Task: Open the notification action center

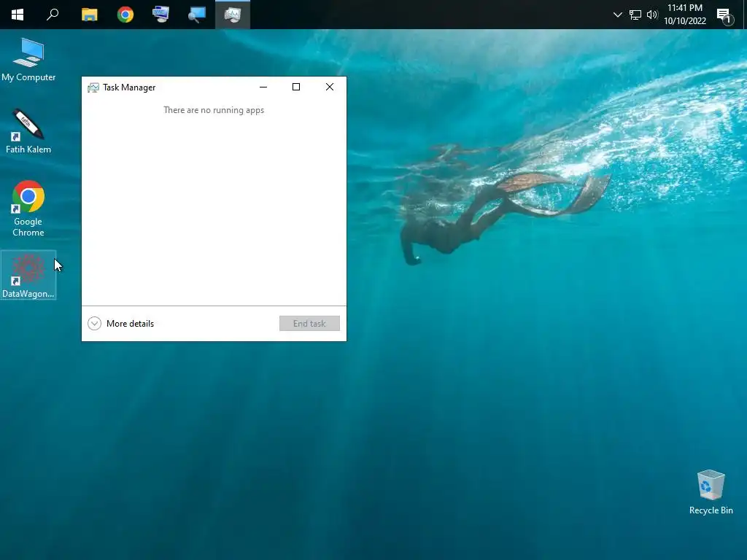Action: (x=724, y=16)
